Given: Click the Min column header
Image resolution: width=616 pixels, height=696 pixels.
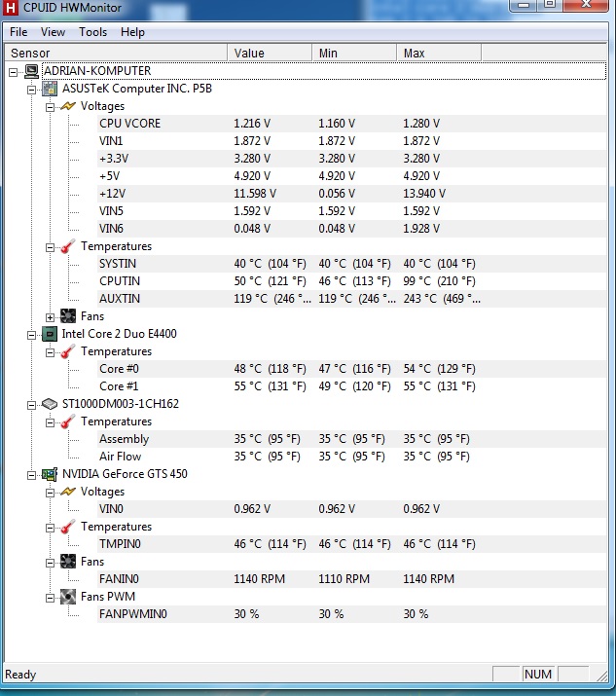Looking at the screenshot, I should [354, 53].
